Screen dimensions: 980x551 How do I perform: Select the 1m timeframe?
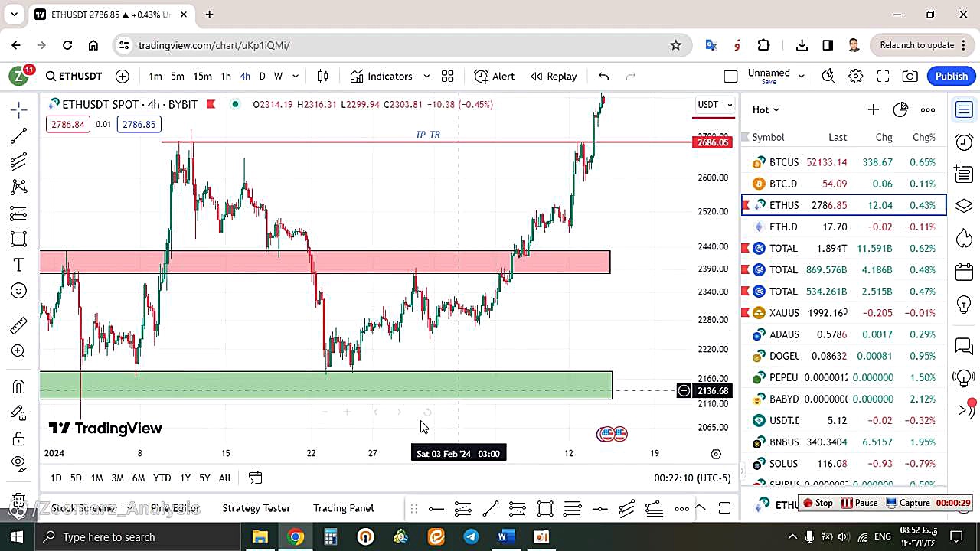tap(155, 76)
